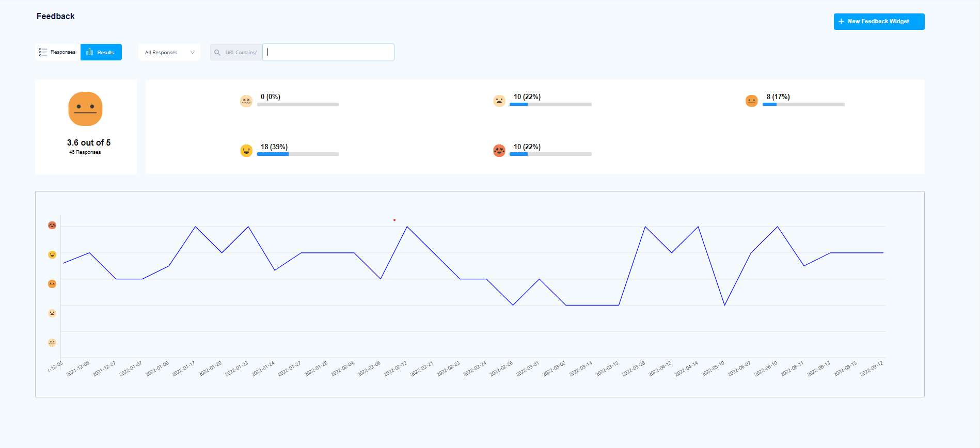Click the yellow happy emoji on chart axis
980x448 pixels.
click(x=52, y=255)
